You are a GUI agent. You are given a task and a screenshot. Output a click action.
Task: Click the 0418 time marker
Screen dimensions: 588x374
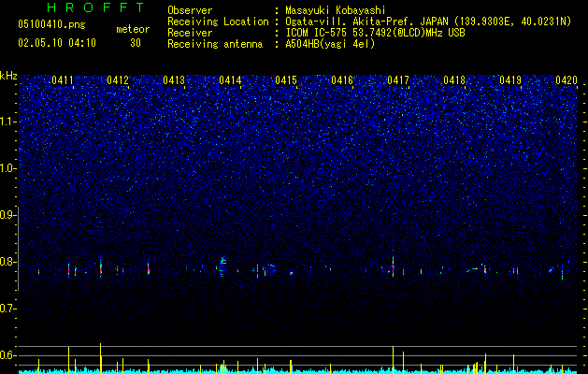pos(454,80)
